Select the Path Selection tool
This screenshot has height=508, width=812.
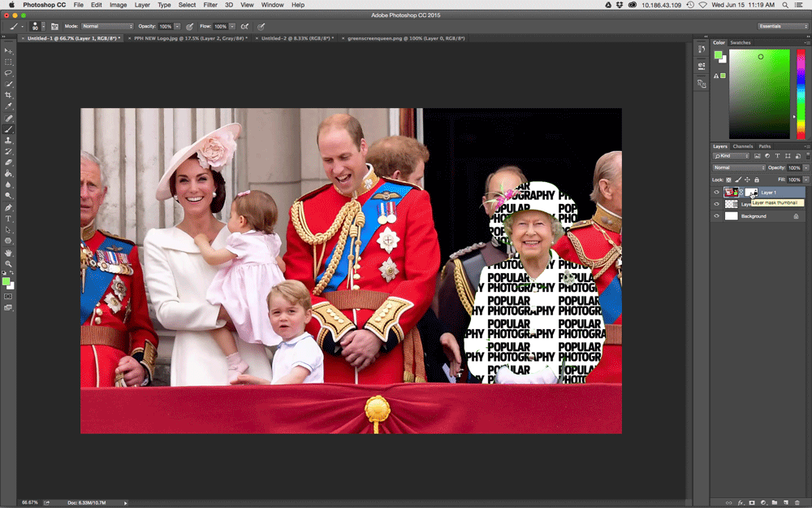tap(8, 230)
